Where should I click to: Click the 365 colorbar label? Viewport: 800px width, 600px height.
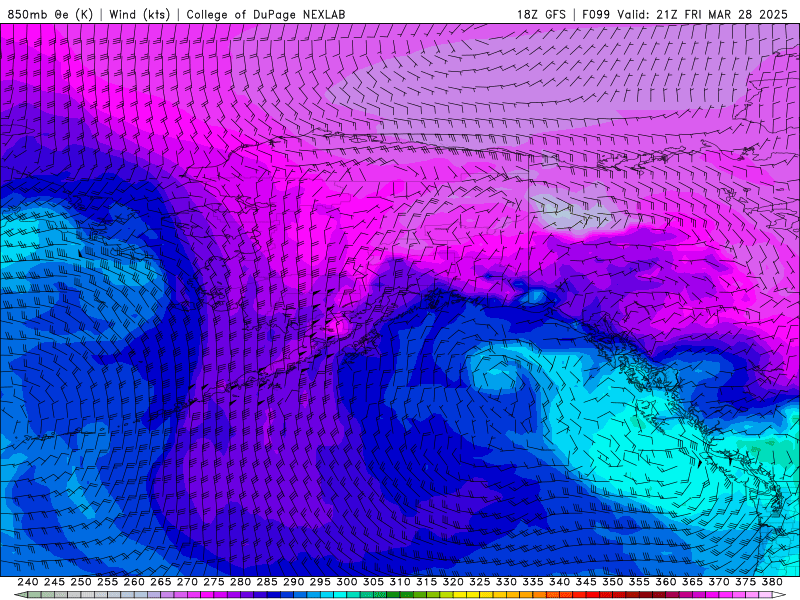(692, 582)
